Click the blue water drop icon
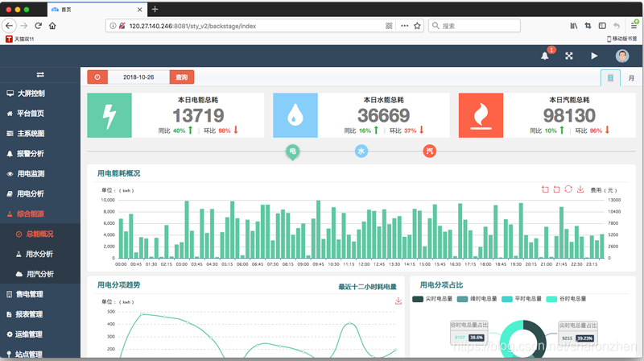Screen dimensions: 644x361 295,115
